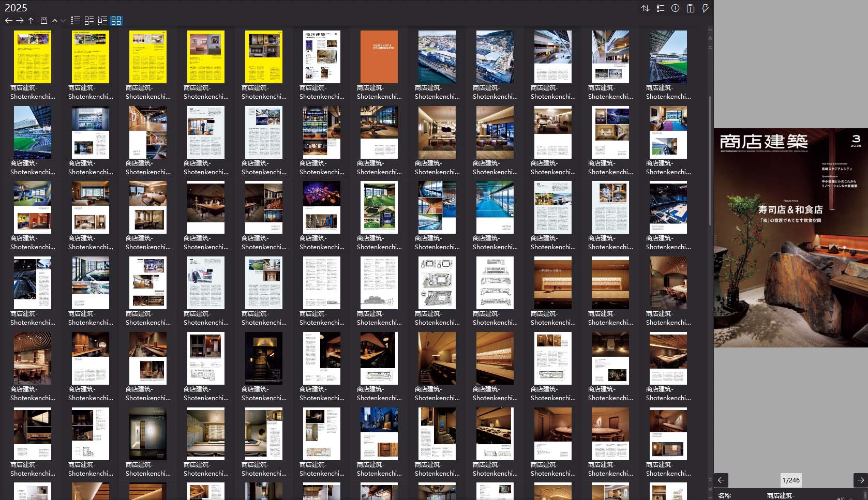
Task: Click the circled plus add icon
Action: (675, 8)
